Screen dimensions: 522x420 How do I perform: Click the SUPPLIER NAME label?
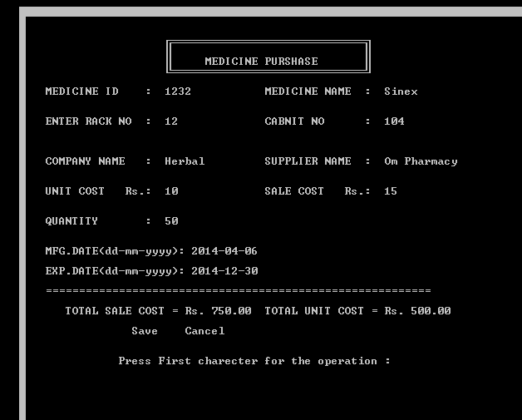tap(308, 161)
